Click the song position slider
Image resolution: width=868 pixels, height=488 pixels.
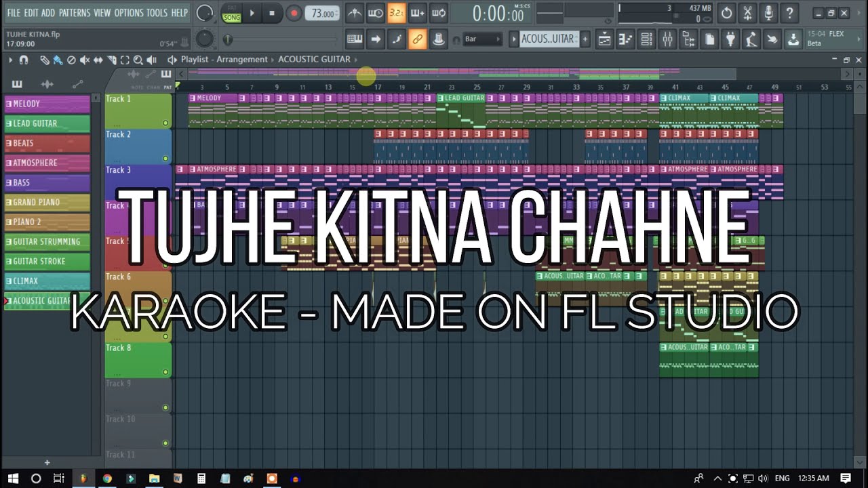point(283,39)
